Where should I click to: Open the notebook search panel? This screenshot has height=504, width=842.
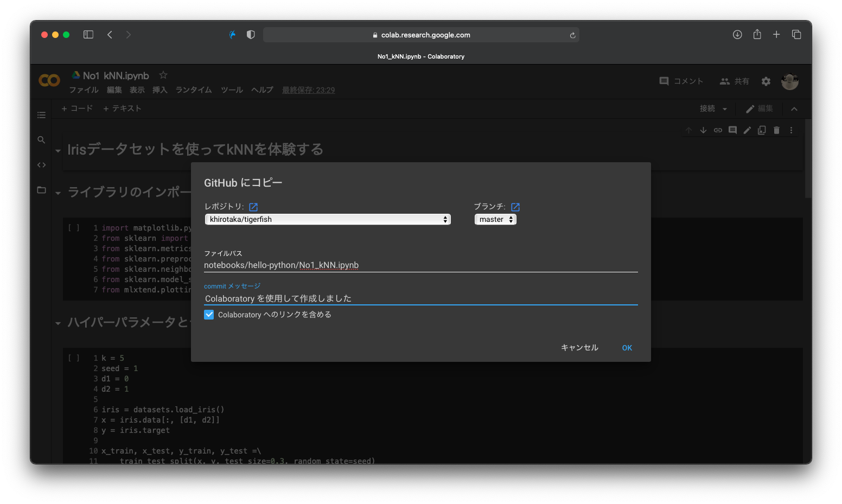point(41,139)
